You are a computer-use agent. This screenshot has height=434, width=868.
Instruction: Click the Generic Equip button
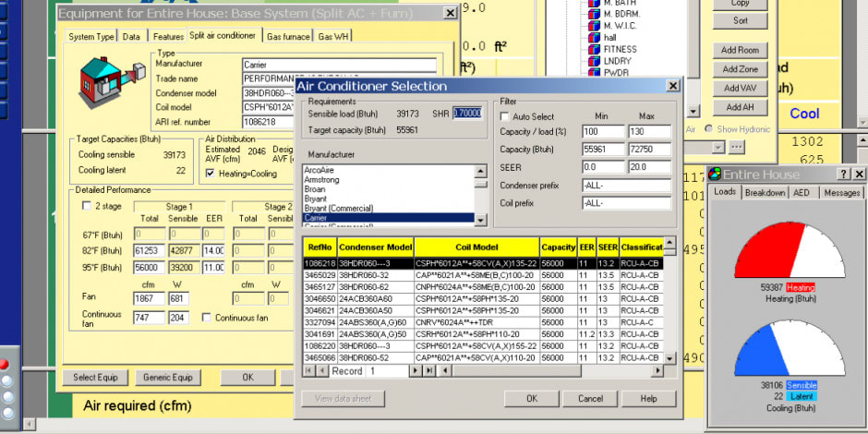tap(168, 378)
